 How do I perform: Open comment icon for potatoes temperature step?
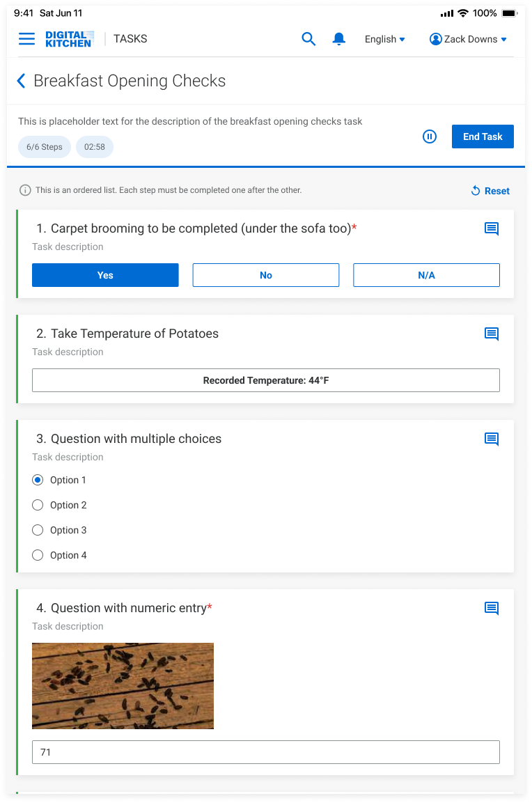[492, 334]
